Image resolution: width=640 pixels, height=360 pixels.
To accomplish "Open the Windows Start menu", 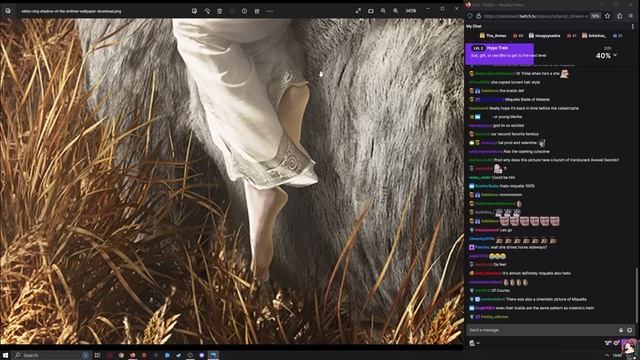I will (5, 355).
